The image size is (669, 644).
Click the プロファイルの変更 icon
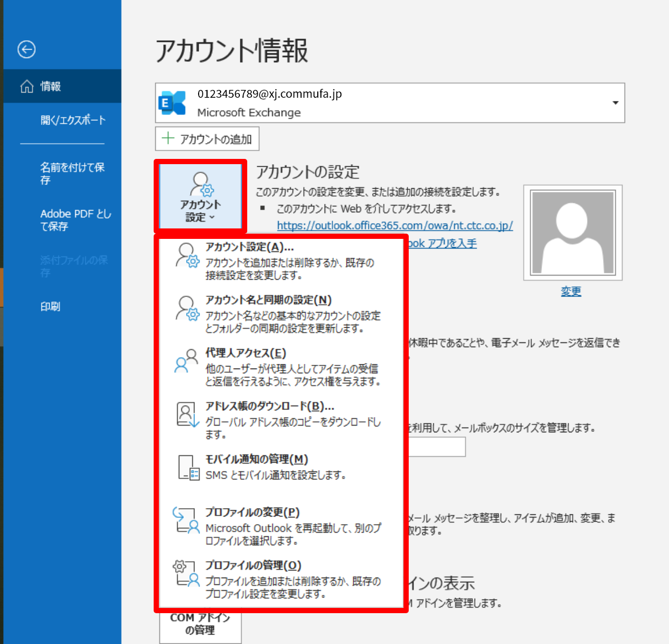point(186,520)
